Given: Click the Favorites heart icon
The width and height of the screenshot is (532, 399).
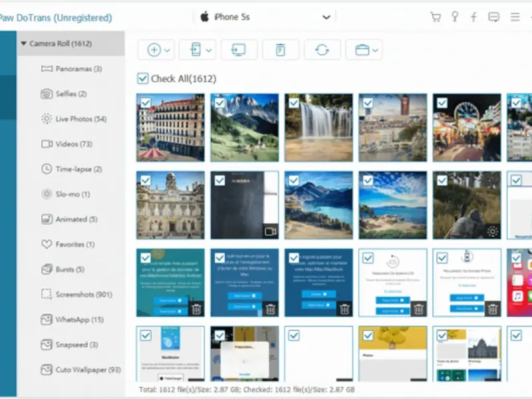Looking at the screenshot, I should pos(47,244).
